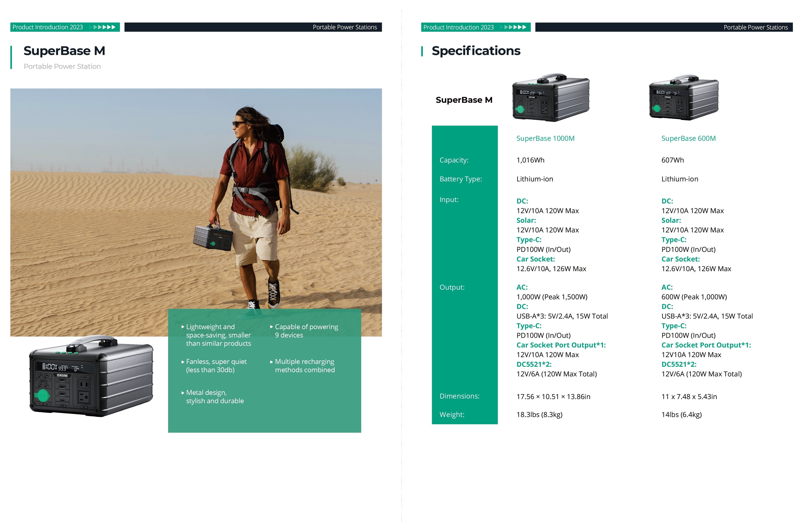Image resolution: width=812 pixels, height=523 pixels.
Task: Click '14lbs (6.4kg)' weight value
Action: [681, 415]
